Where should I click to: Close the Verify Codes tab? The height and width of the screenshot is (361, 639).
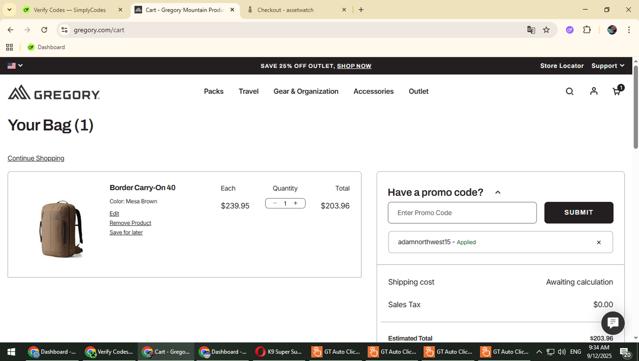(x=120, y=10)
